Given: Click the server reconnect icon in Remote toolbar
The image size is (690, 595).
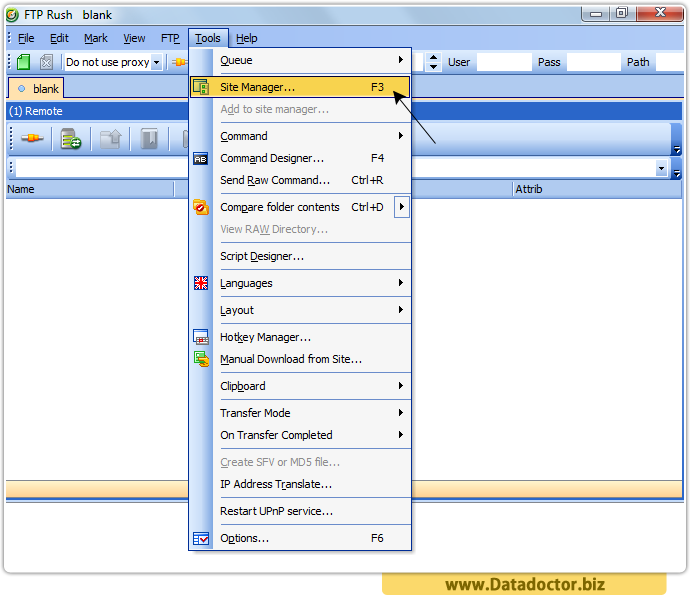Looking at the screenshot, I should tap(71, 139).
